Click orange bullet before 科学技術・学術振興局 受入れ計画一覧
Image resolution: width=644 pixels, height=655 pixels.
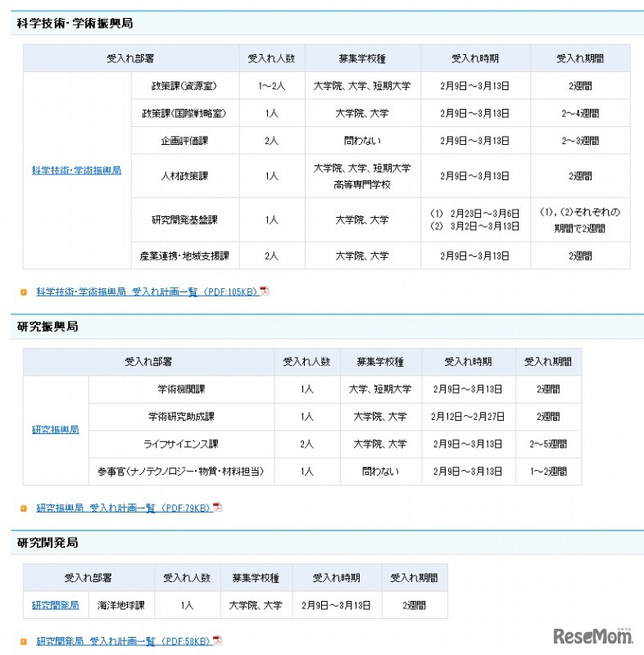[24, 292]
